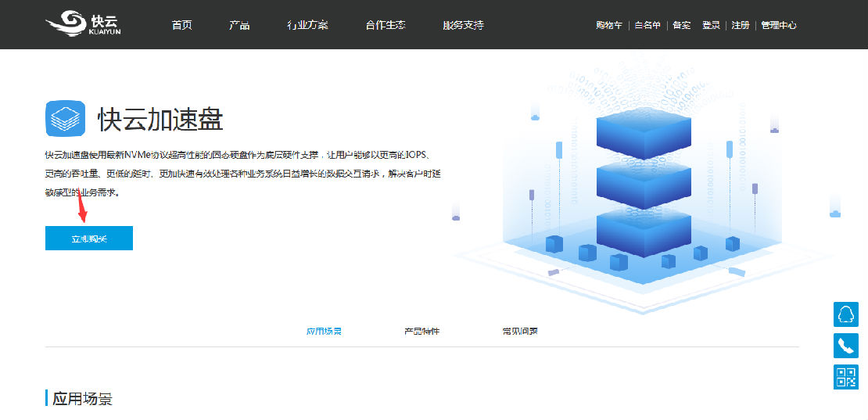Switch to the 应用场景 tab

tap(324, 332)
